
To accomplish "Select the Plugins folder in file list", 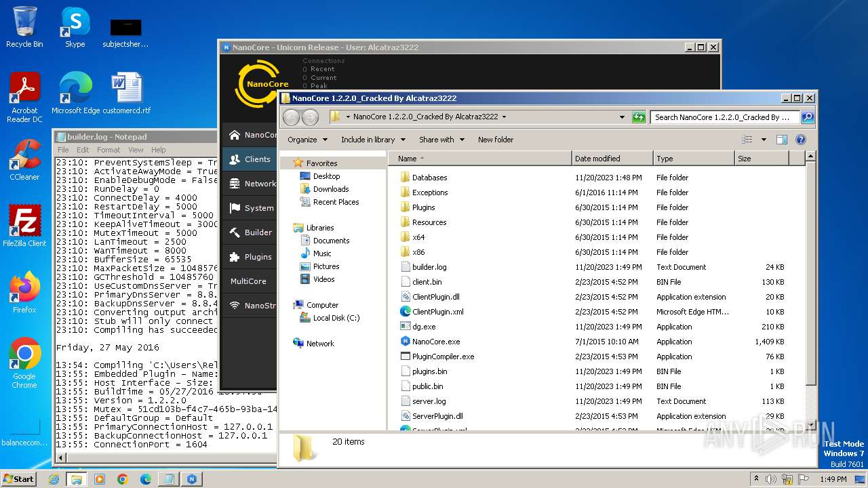I will [423, 207].
